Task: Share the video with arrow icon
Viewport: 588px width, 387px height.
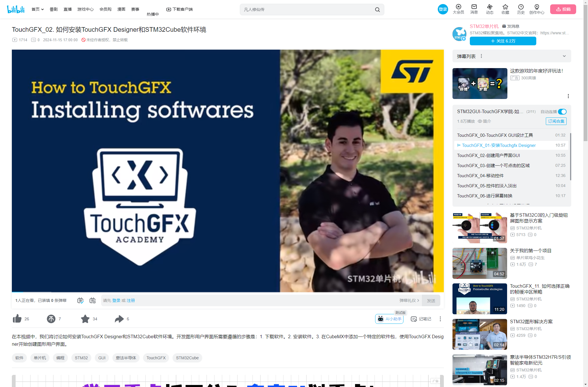Action: pos(119,319)
